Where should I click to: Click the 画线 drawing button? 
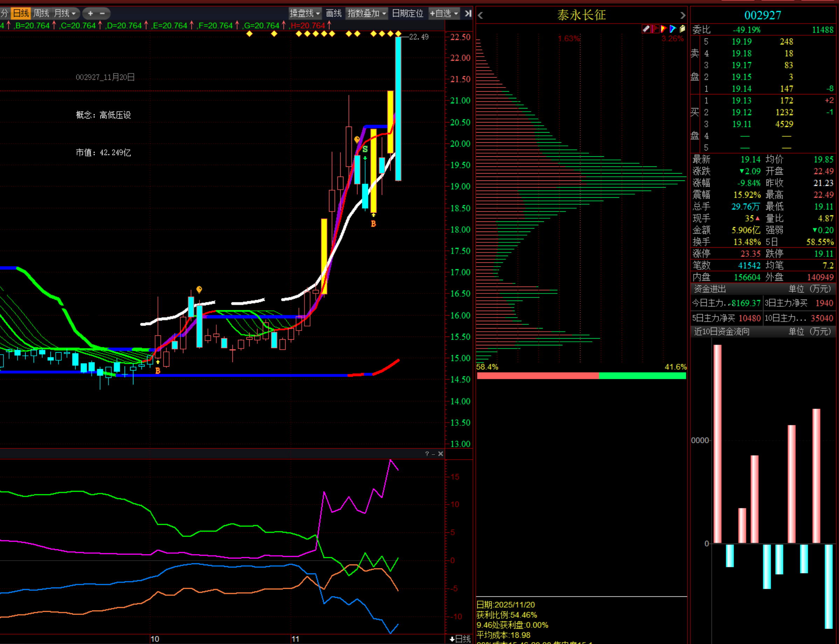334,13
